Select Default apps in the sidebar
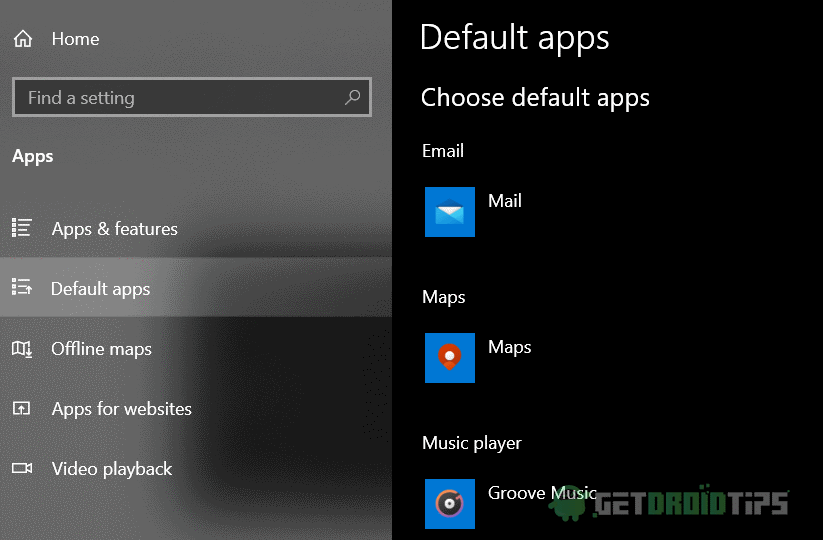Image resolution: width=823 pixels, height=540 pixels. click(x=196, y=288)
